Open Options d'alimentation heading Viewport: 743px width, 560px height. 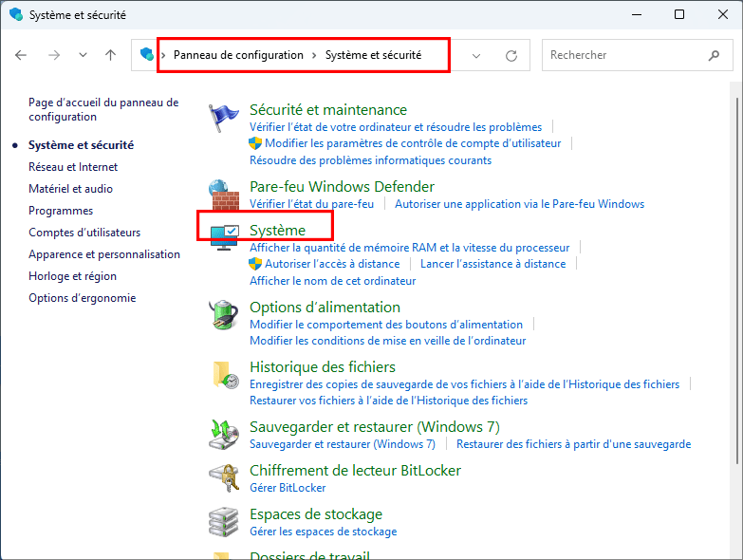pyautogui.click(x=325, y=307)
